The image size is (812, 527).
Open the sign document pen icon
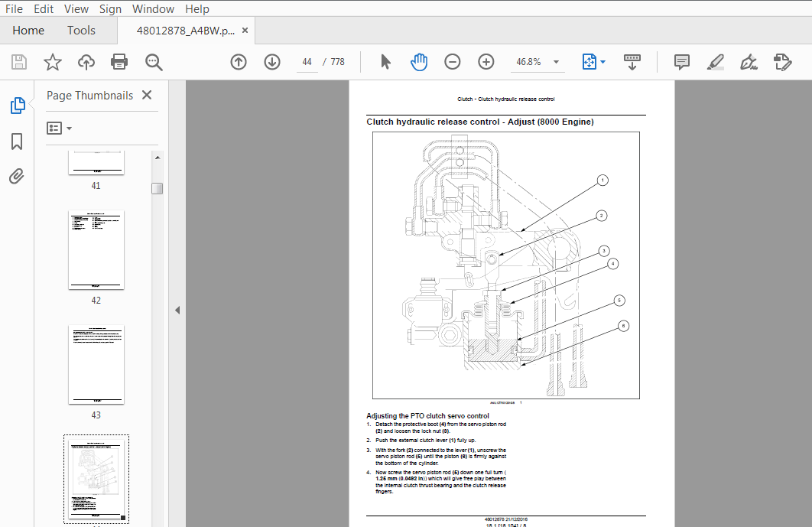click(x=749, y=62)
